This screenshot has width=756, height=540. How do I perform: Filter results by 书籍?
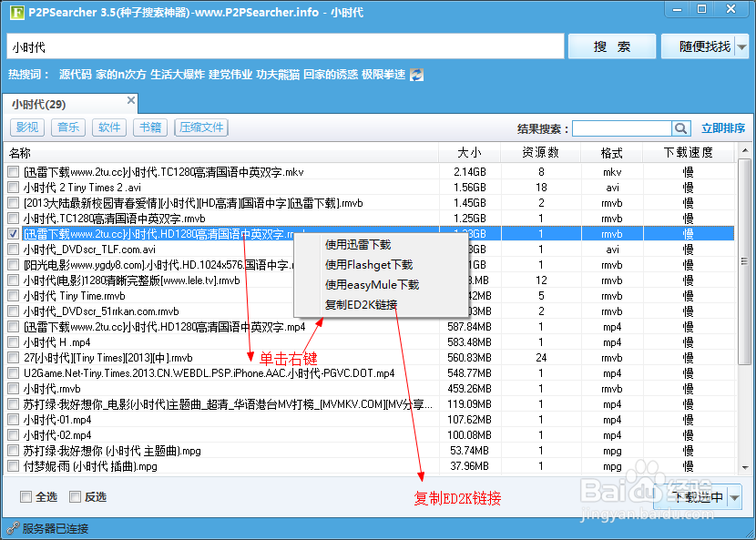(150, 127)
